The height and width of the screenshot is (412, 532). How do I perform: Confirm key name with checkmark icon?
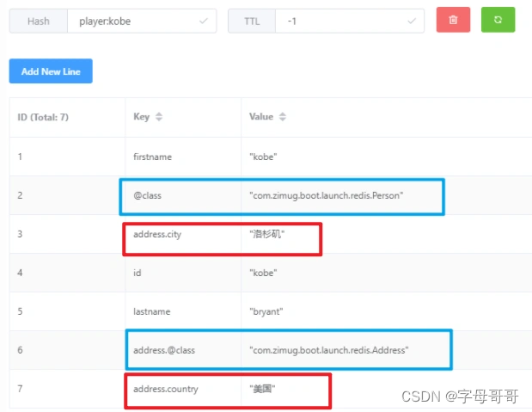pos(204,21)
